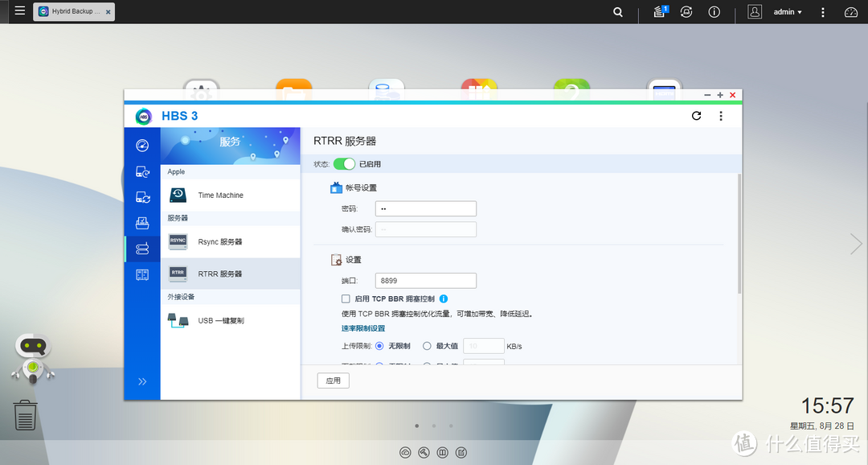This screenshot has width=868, height=465.
Task: Open the Storage Spaces sidebar icon
Action: (x=142, y=274)
